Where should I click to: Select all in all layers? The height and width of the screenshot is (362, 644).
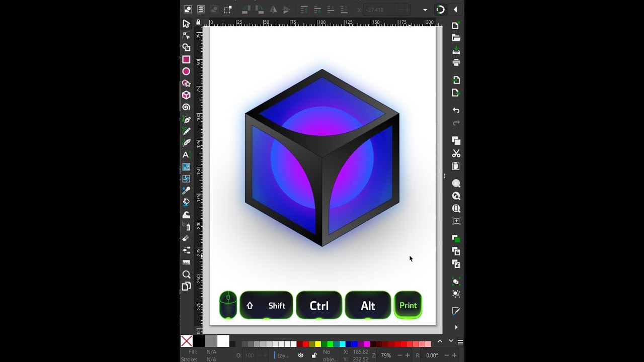201,10
